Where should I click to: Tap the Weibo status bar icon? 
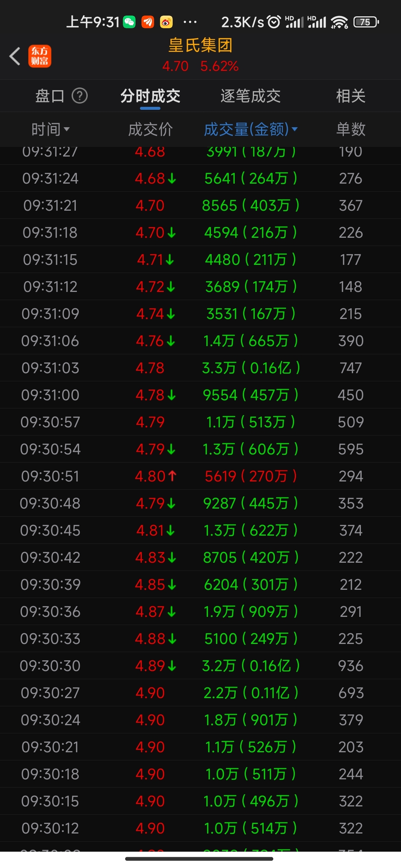click(166, 22)
